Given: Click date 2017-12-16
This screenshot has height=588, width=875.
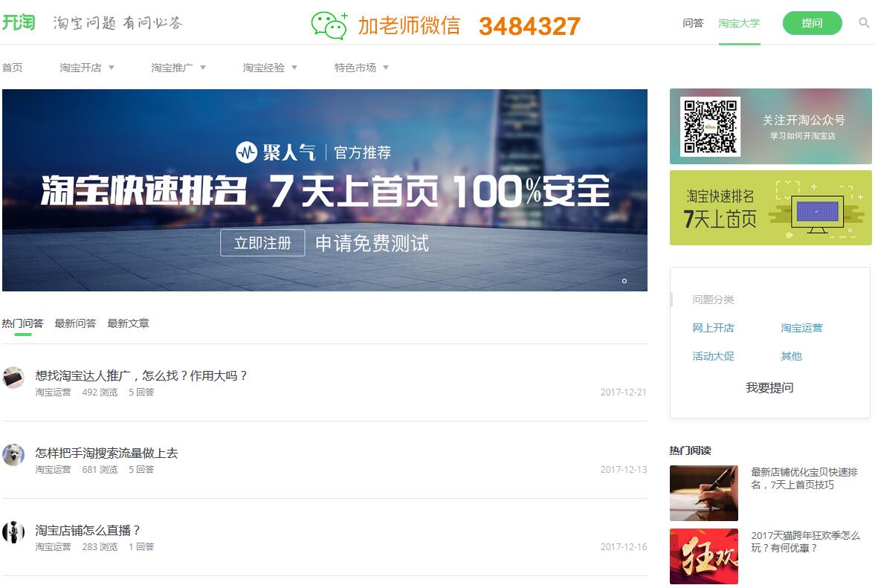Looking at the screenshot, I should pyautogui.click(x=623, y=546).
